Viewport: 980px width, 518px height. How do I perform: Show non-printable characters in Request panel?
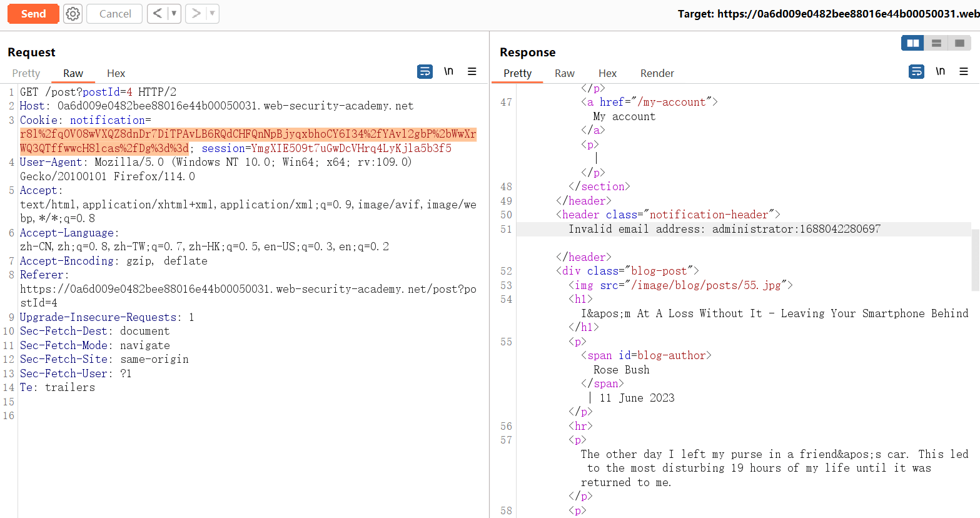tap(448, 72)
